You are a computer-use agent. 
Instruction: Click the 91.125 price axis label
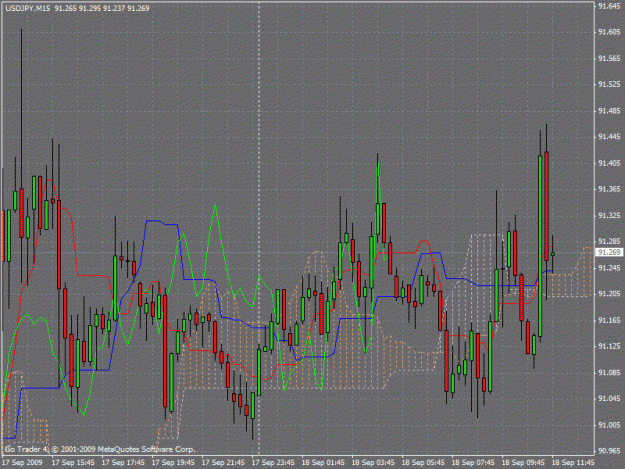point(609,346)
